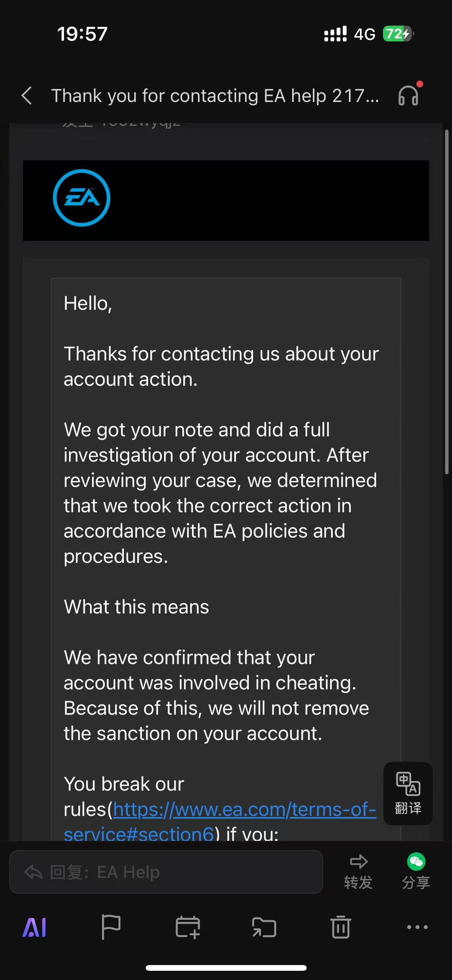
Task: Tap the EA logo in email banner
Action: coord(82,198)
